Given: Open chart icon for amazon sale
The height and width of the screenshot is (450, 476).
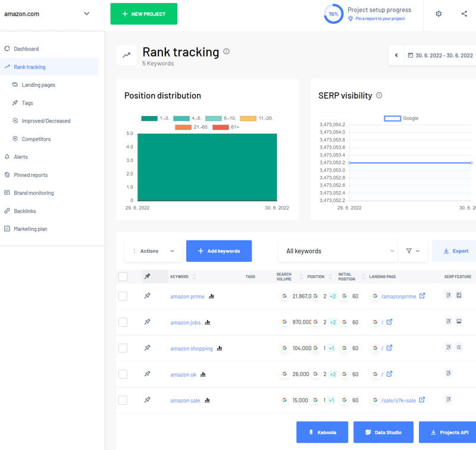Looking at the screenshot, I should tap(207, 401).
